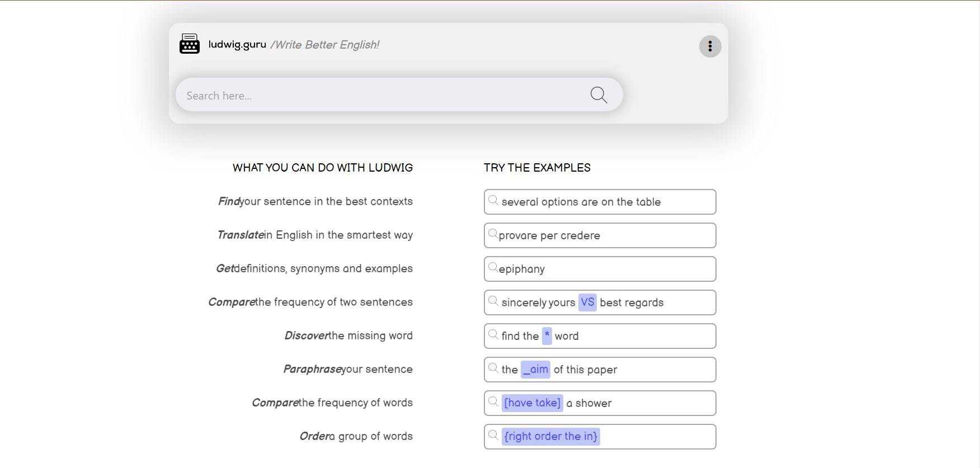Click the highlighted '[have take]' tag
The image size is (980, 468).
(532, 403)
